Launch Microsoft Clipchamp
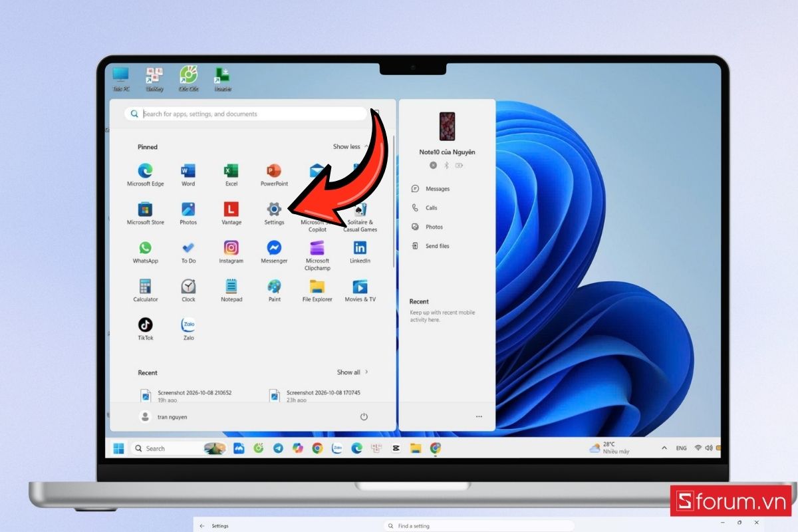Screen dimensions: 798x532 pyautogui.click(x=317, y=256)
